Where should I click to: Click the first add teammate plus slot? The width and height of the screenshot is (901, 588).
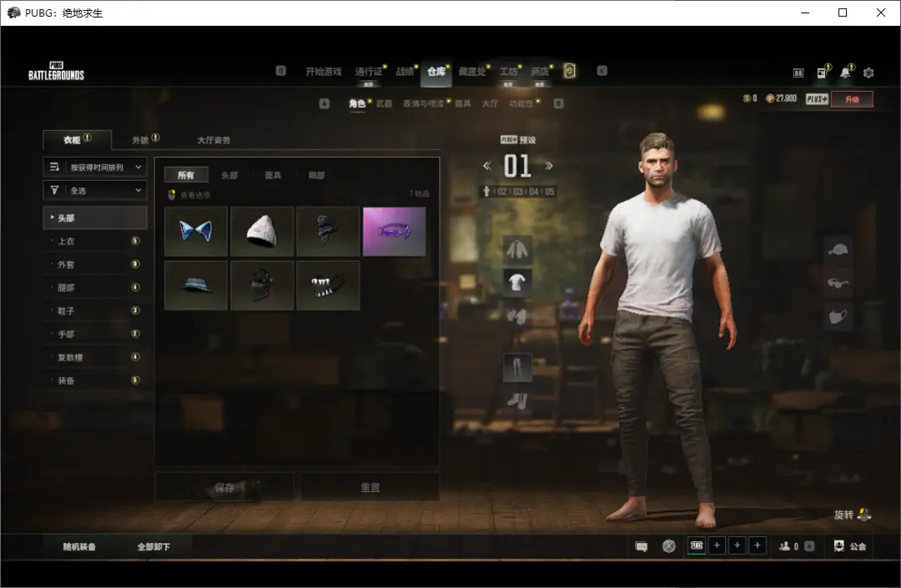[x=717, y=545]
